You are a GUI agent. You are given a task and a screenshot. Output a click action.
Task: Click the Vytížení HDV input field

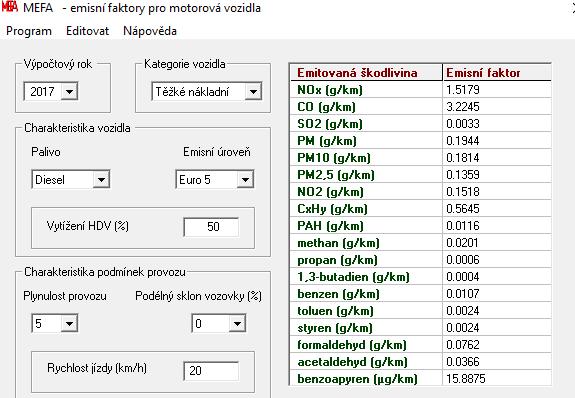coord(211,227)
